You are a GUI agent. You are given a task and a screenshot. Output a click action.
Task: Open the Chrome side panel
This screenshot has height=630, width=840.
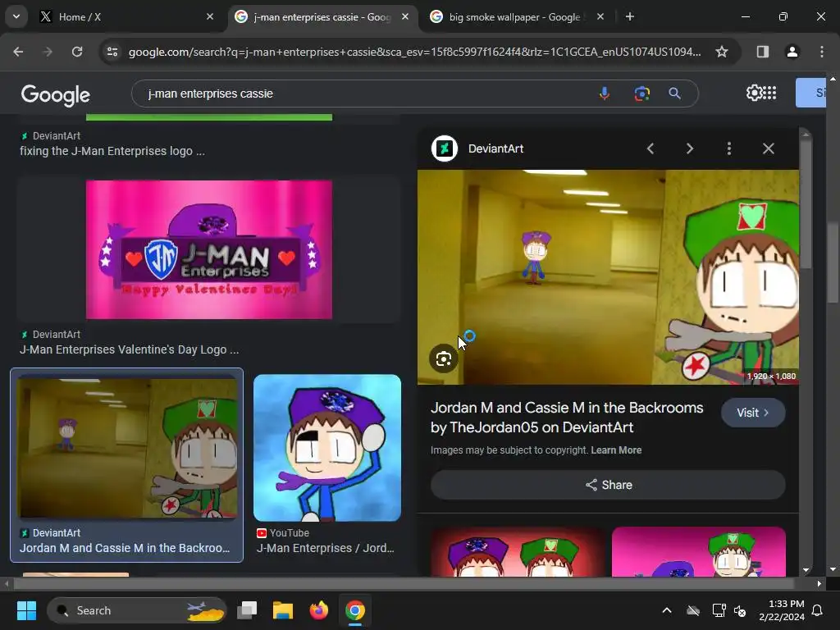762,52
